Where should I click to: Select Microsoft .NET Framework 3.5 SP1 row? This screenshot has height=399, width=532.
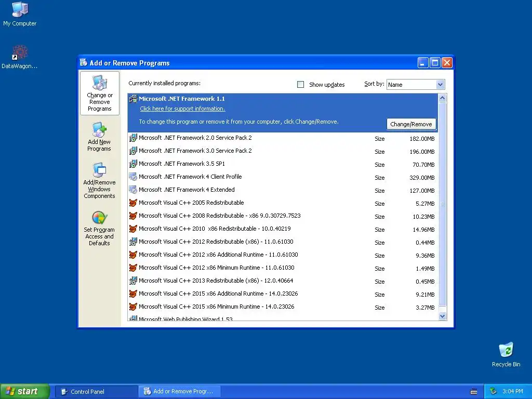283,164
